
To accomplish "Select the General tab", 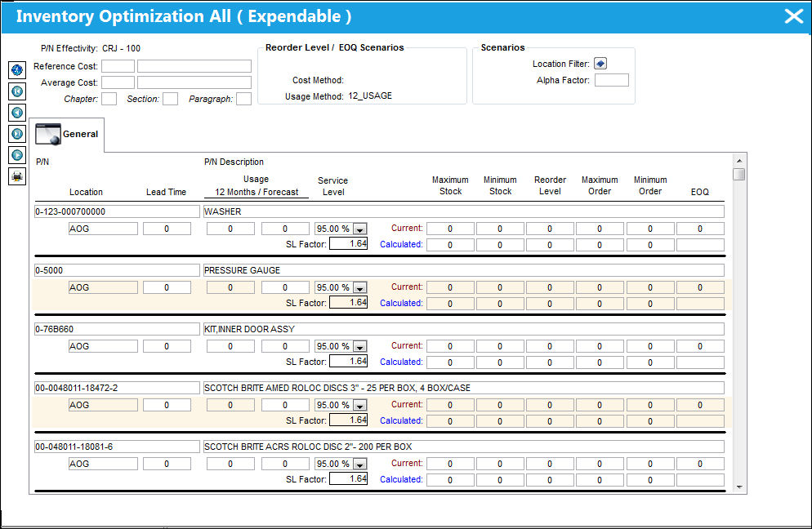I will 67,135.
